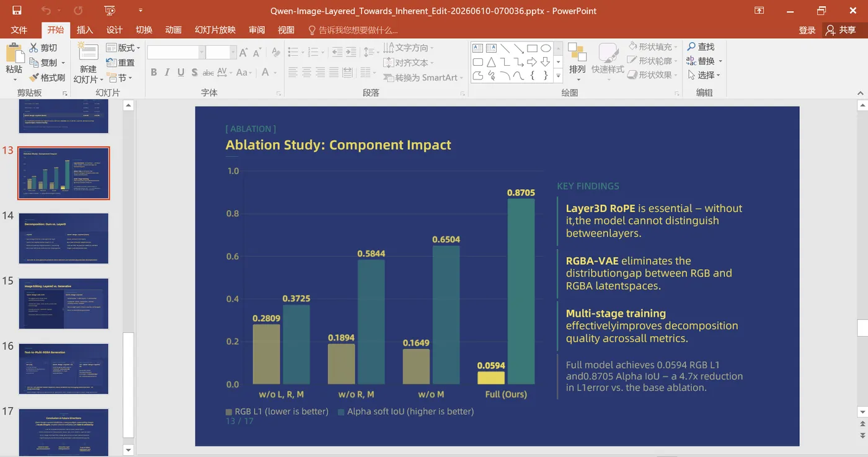Click the Paste clipboard icon

coord(14,61)
